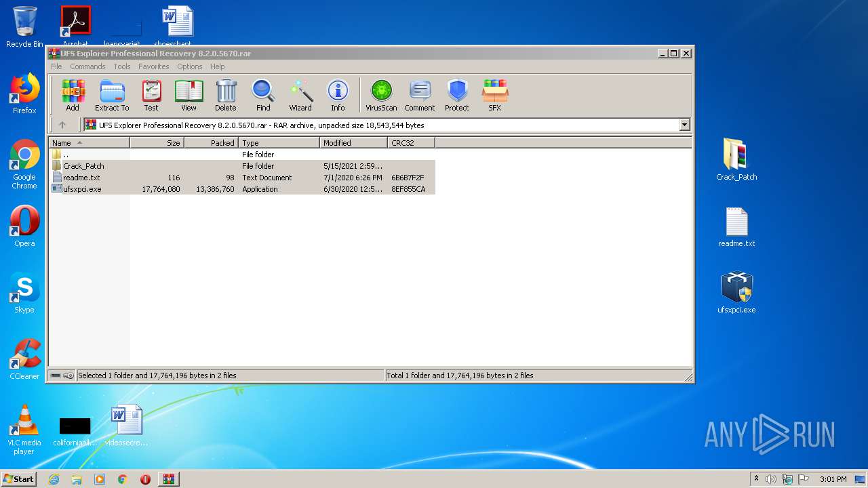868x488 pixels.
Task: Click ufsxpci.exe installer on desktop
Action: click(x=736, y=293)
